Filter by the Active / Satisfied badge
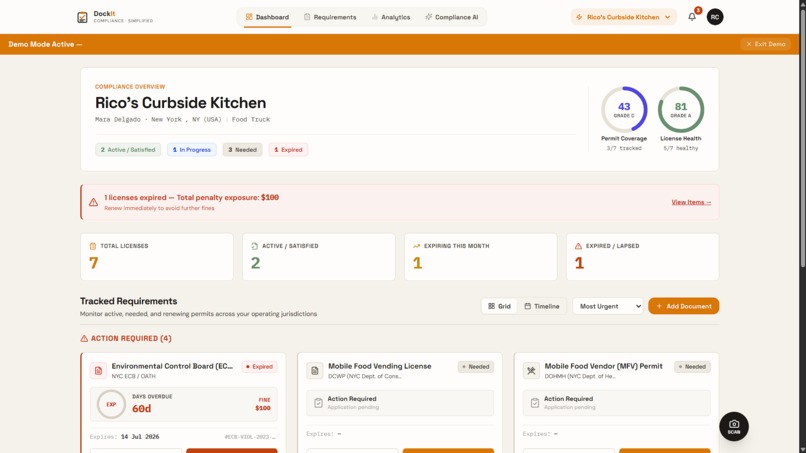Viewport: 806px width, 453px height. point(128,150)
